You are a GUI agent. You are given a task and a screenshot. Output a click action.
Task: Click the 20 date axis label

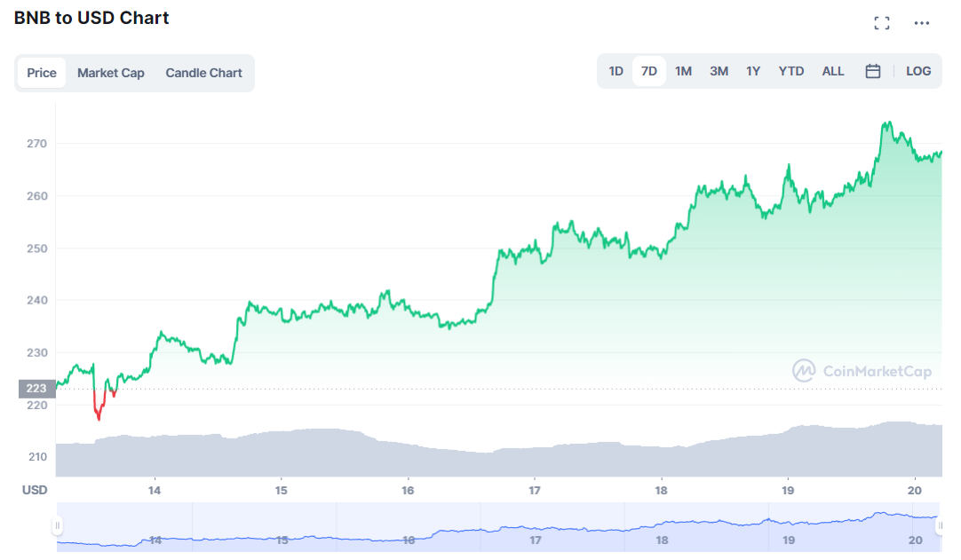click(x=915, y=490)
